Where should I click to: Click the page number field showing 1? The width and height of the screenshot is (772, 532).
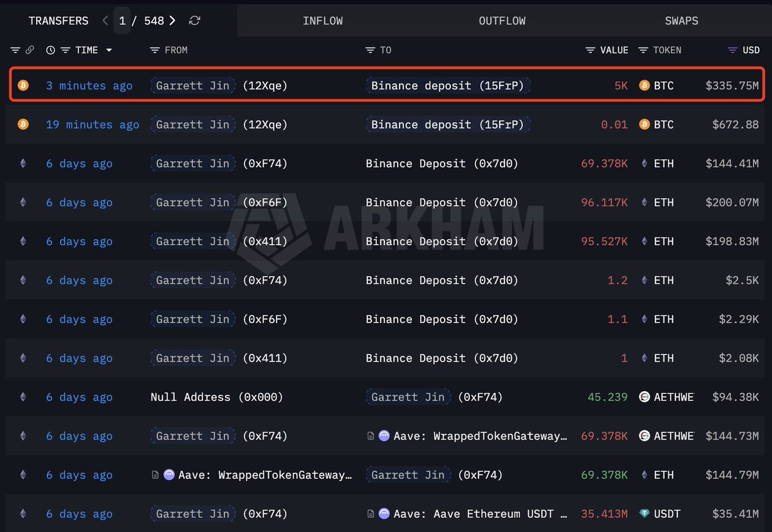[122, 21]
